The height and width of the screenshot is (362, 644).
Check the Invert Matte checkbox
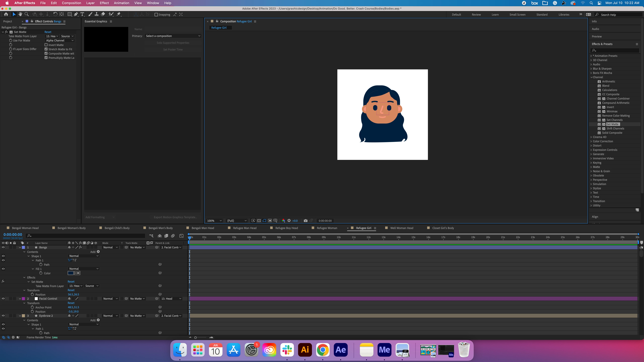pyautogui.click(x=46, y=45)
